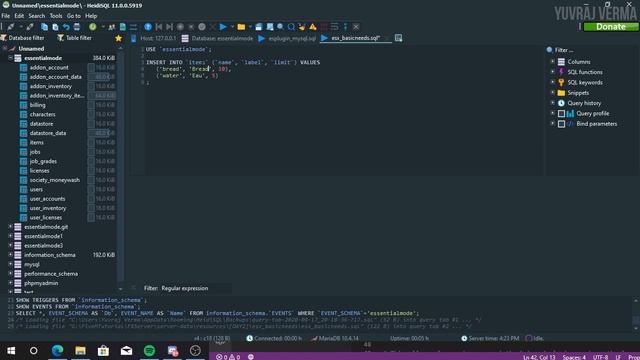This screenshot has width=640, height=360.
Task: Open the user manager icon
Action: click(x=111, y=27)
